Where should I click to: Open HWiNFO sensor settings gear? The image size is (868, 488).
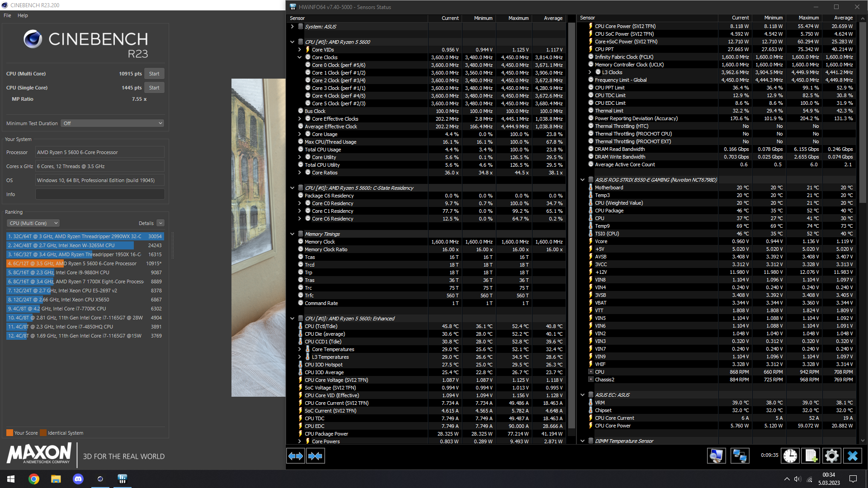(x=831, y=456)
